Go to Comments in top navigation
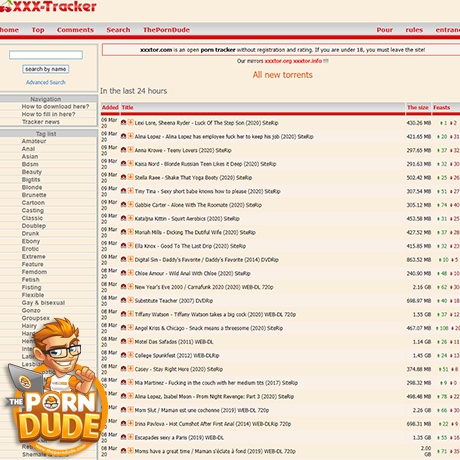Viewport: 460px width, 460px height. pyautogui.click(x=75, y=30)
